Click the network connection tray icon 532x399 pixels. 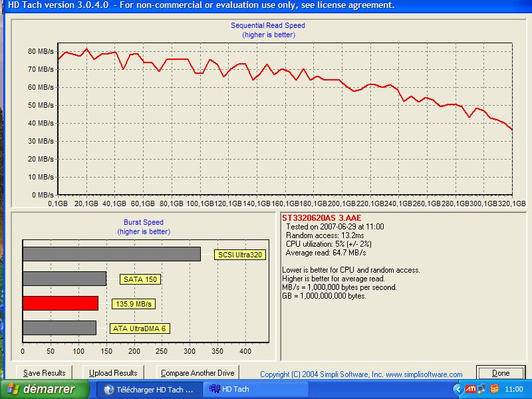[x=481, y=389]
